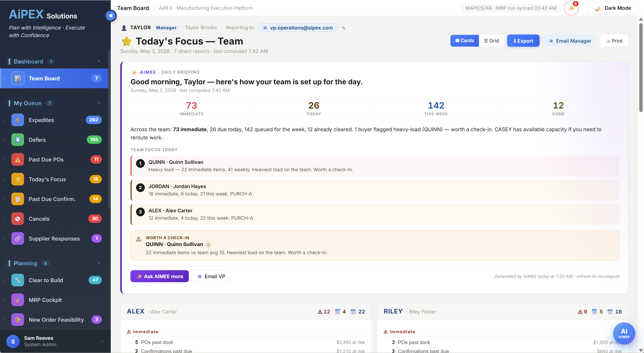Click ALEX card immediate count 12 alert icon
The height and width of the screenshot is (353, 644).
[x=320, y=312]
